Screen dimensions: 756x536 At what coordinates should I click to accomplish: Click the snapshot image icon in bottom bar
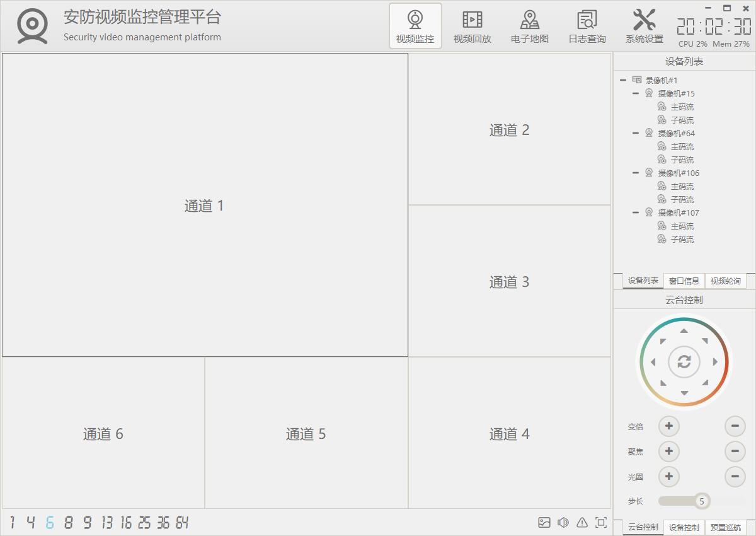[544, 522]
